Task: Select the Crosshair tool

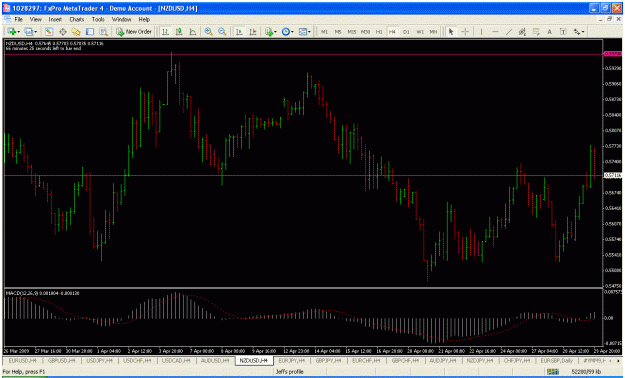Action: click(465, 32)
